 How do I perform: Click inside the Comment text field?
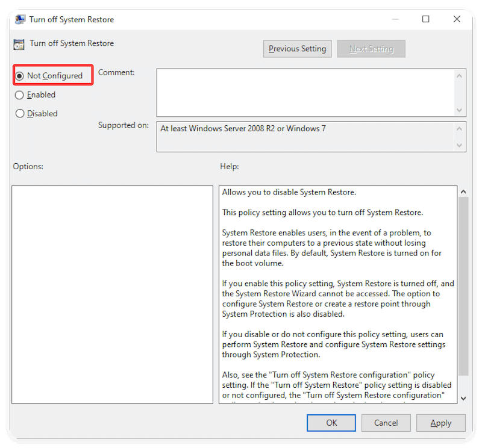click(x=301, y=90)
